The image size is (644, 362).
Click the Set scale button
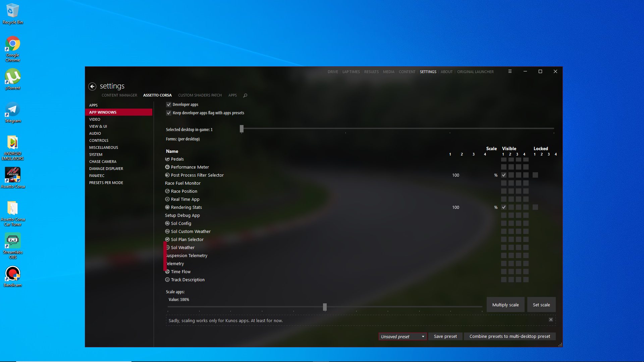click(541, 305)
